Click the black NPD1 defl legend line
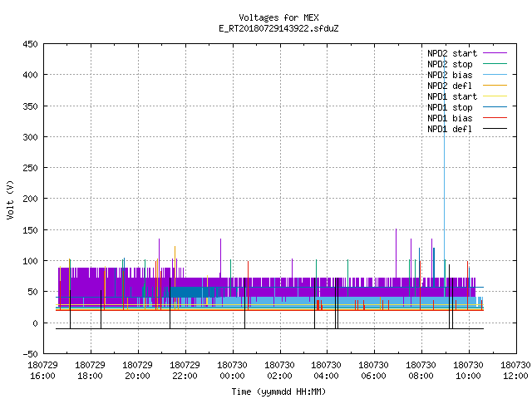 (x=495, y=129)
